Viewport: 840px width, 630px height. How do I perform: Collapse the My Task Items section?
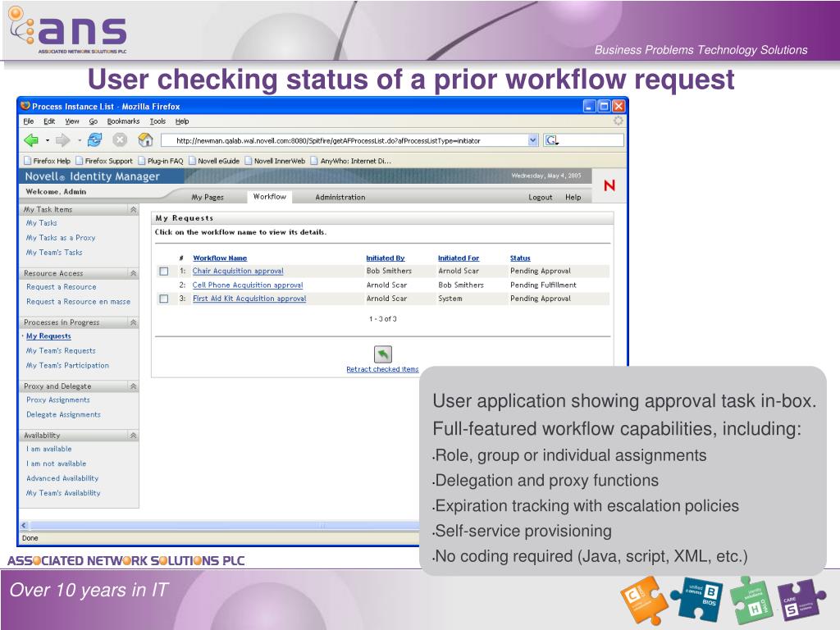click(134, 209)
